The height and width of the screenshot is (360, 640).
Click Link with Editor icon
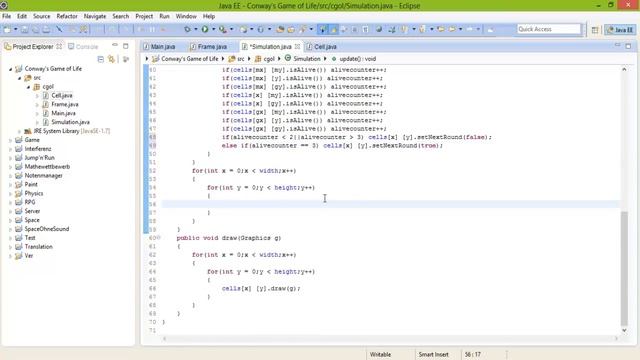coord(111,59)
